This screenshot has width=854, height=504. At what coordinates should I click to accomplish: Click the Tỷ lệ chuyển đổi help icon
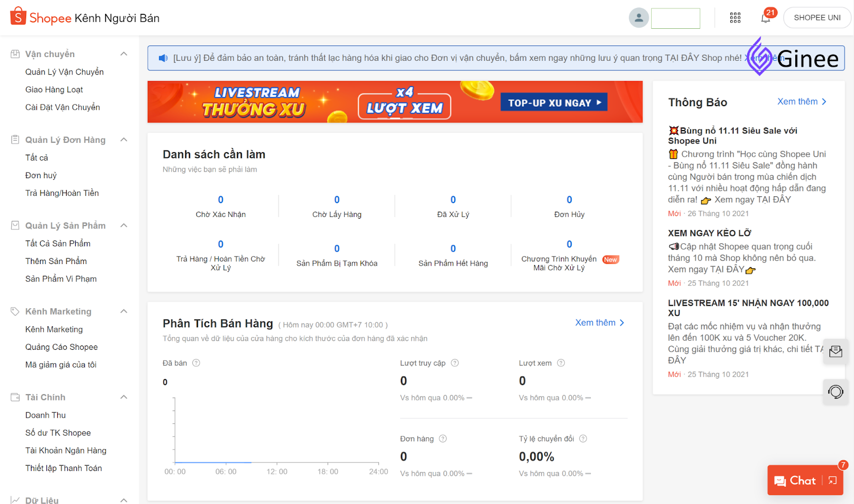583,439
